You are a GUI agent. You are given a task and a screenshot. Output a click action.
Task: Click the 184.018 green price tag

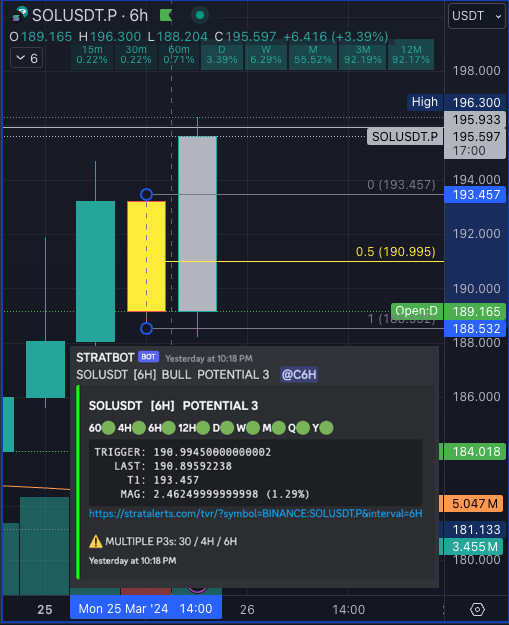point(473,452)
